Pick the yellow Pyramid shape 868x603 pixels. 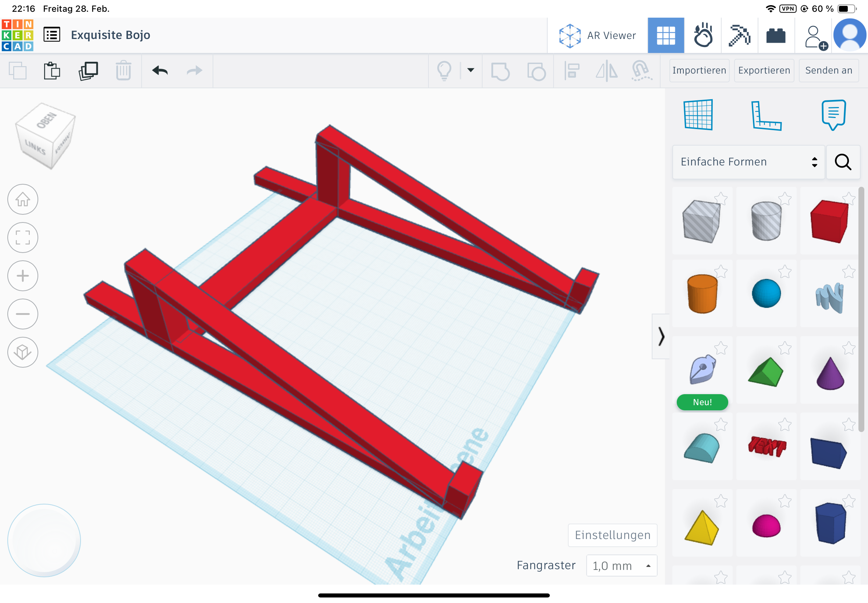coord(701,527)
